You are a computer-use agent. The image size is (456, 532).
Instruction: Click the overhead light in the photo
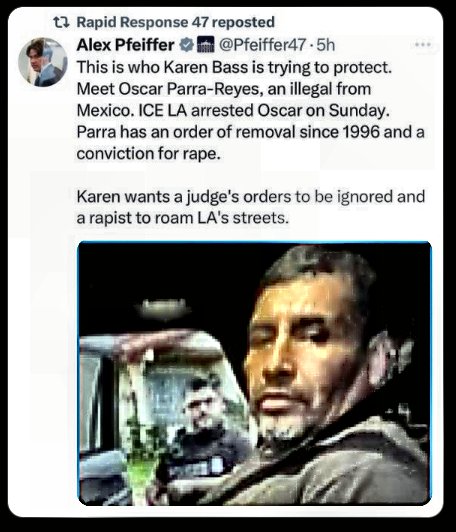(x=165, y=307)
